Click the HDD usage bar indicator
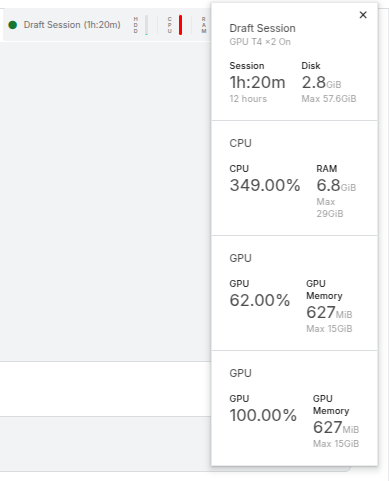 [x=147, y=25]
